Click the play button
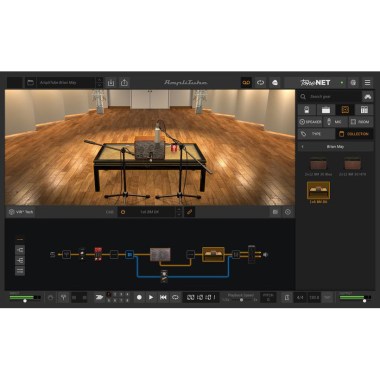The height and width of the screenshot is (380, 380). click(151, 297)
